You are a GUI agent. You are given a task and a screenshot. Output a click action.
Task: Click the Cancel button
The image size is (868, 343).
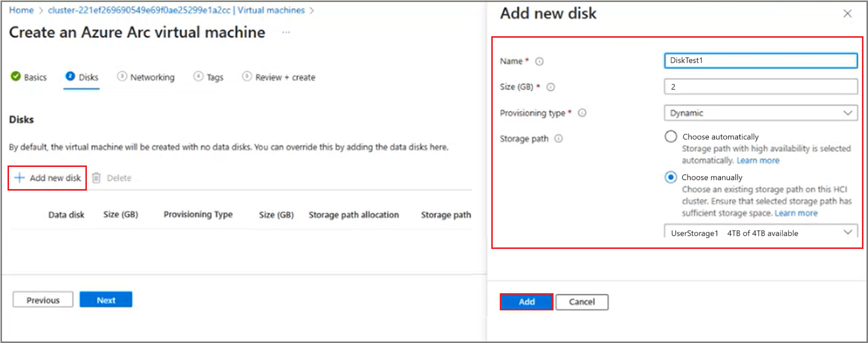pos(582,302)
